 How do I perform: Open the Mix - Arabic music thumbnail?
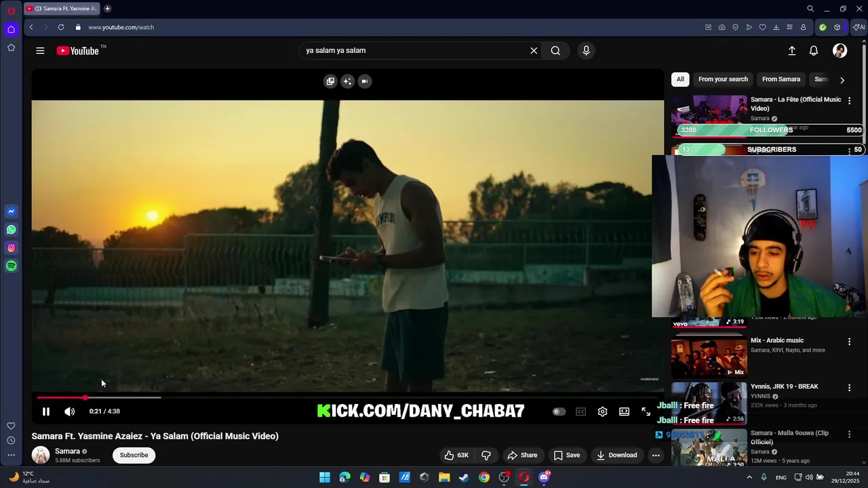[709, 357]
